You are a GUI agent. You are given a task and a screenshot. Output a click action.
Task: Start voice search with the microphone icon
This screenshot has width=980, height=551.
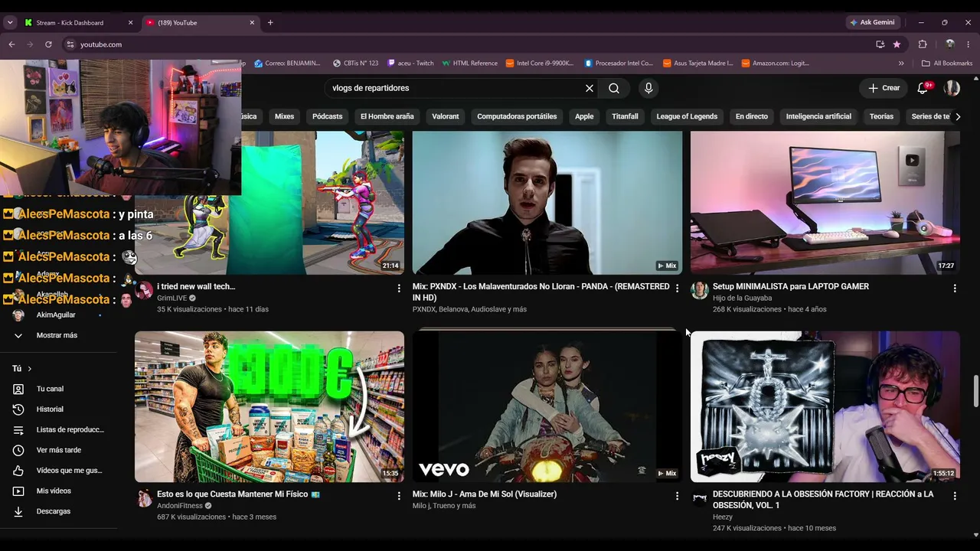pyautogui.click(x=648, y=88)
